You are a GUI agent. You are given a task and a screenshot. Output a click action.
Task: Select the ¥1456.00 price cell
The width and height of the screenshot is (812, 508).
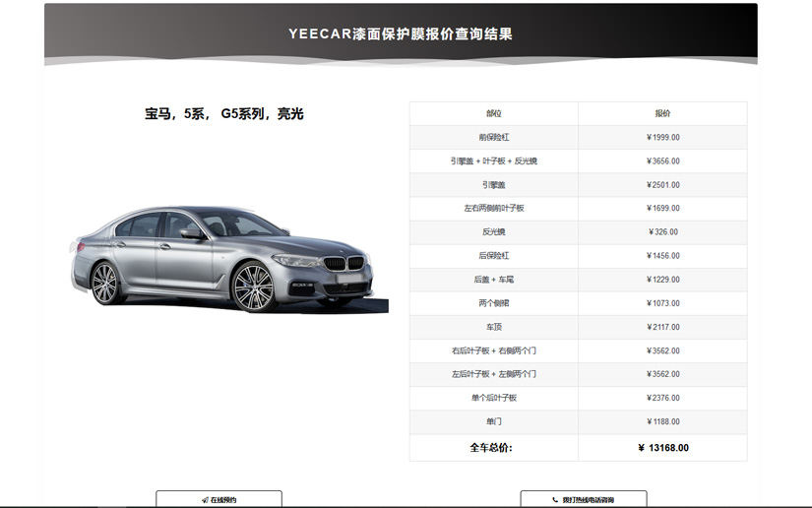coord(662,256)
